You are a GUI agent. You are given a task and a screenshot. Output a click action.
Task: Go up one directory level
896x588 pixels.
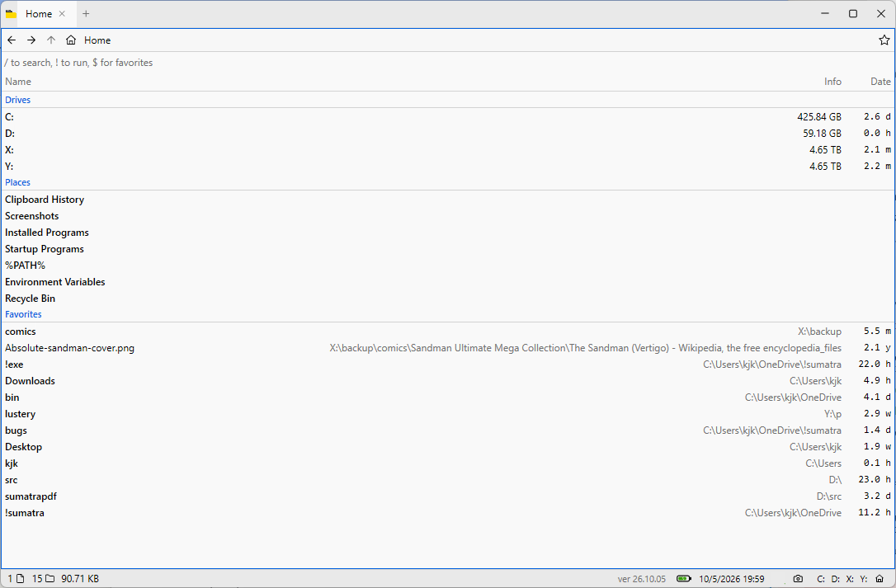51,40
